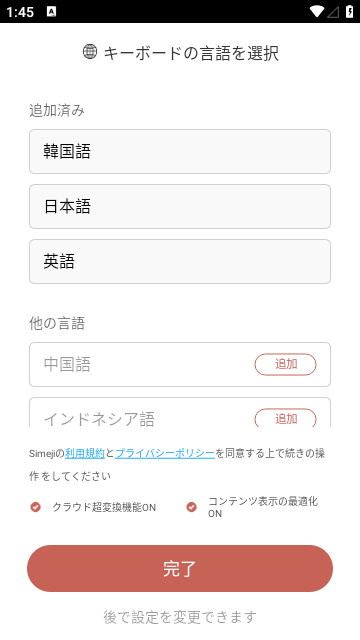Select the 英語 language entry
The image size is (360, 640).
180,262
